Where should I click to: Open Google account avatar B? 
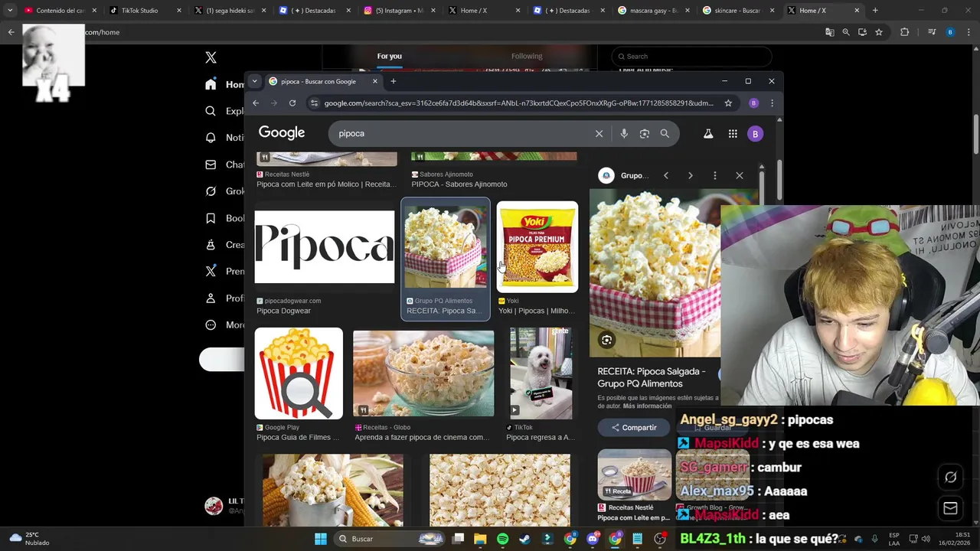[x=755, y=134]
